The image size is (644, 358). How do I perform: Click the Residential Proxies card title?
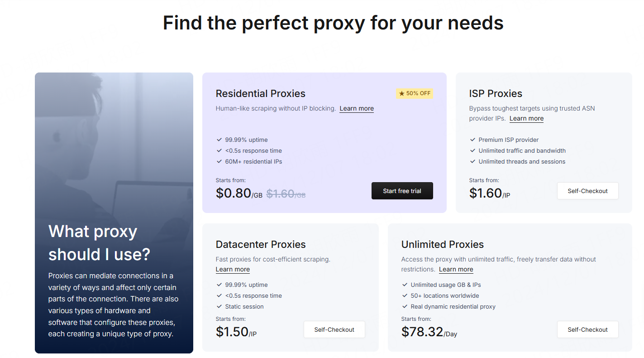[260, 93]
